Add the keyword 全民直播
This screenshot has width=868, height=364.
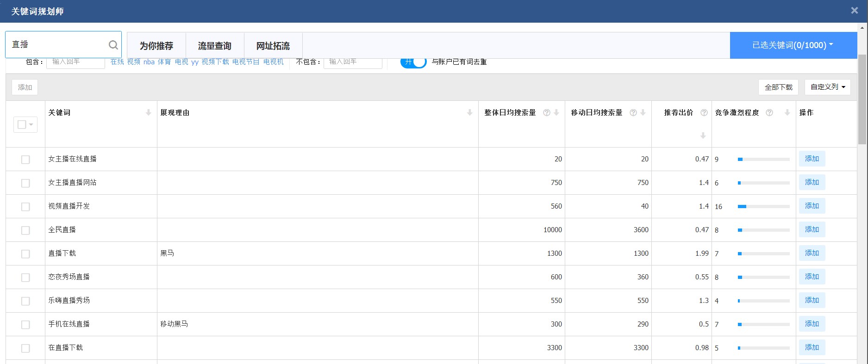(x=812, y=229)
